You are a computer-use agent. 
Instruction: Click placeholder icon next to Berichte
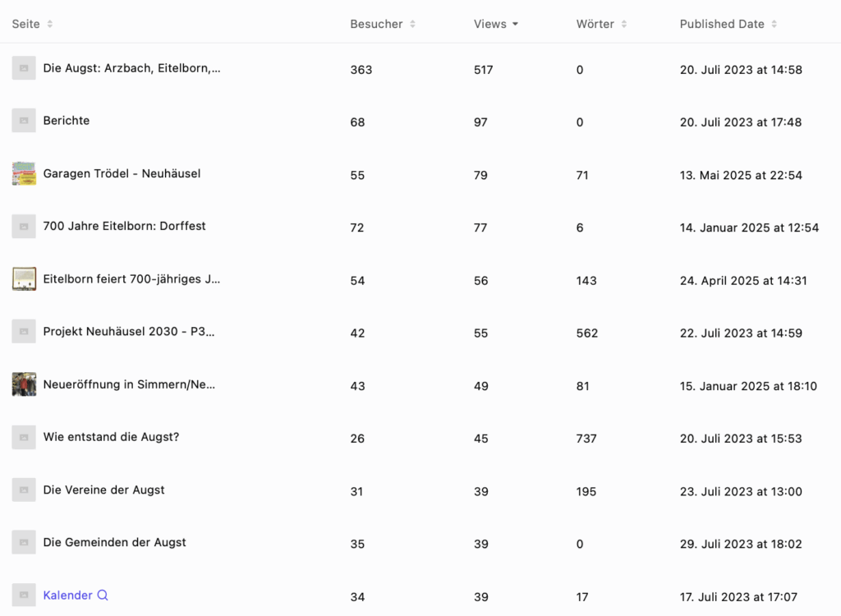pos(24,121)
